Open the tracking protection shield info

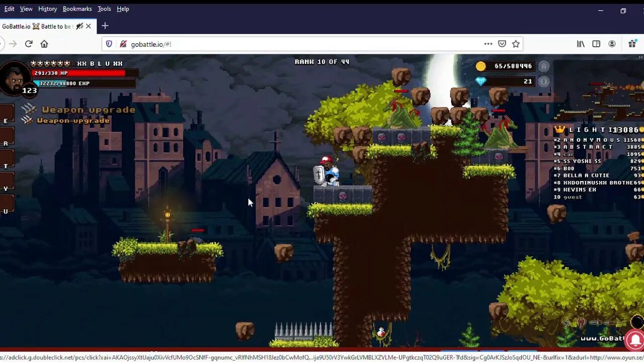click(x=109, y=44)
